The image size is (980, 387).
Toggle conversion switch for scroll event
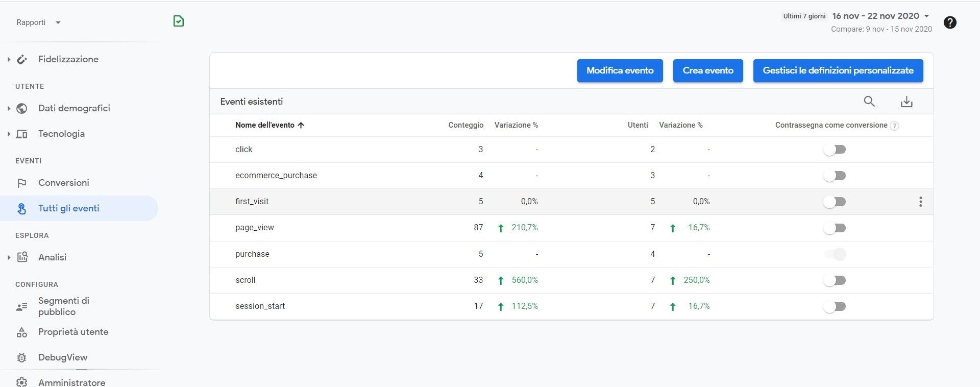835,280
